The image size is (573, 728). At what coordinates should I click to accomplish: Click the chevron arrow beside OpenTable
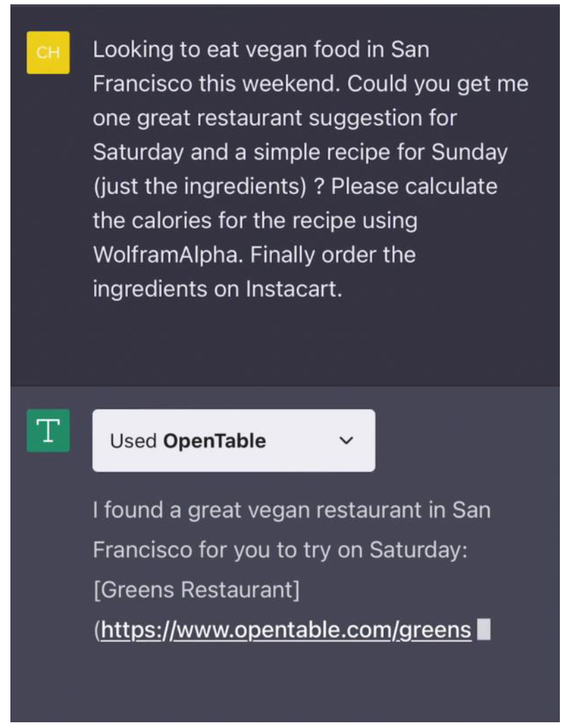[x=346, y=441]
